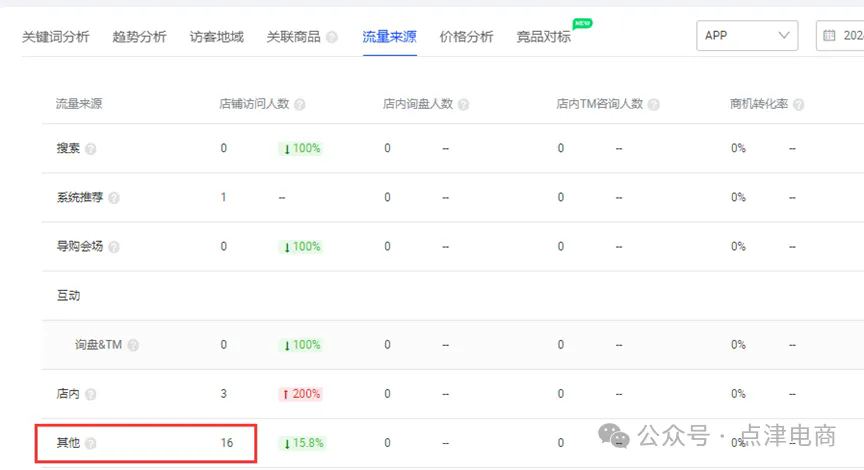
Task: Click the 店内询盘人数 column header
Action: pos(418,104)
